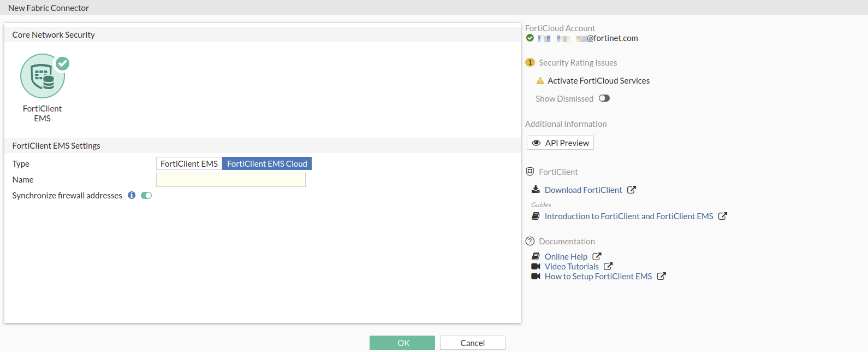Screen dimensions: 868x352
Task: Click the Security Rating Issues count badge
Action: coord(530,62)
